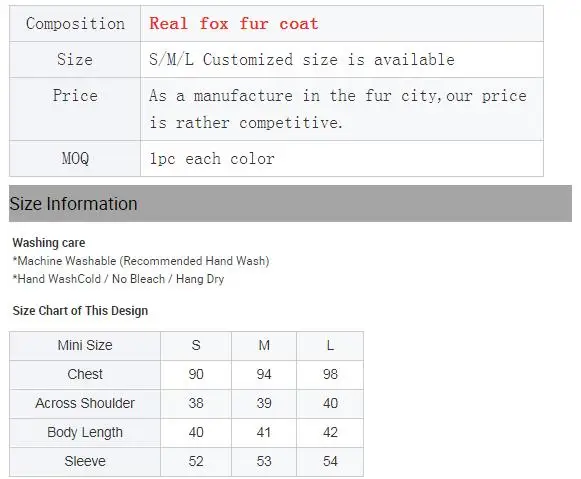Click 'S/M/L Customized size is available' text
The width and height of the screenshot is (581, 479).
pos(302,60)
